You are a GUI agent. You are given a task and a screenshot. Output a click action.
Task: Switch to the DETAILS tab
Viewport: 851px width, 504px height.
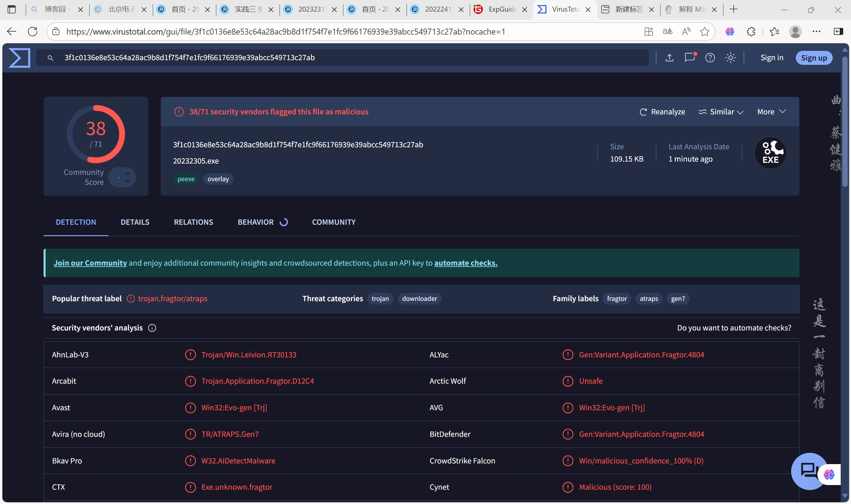click(135, 222)
